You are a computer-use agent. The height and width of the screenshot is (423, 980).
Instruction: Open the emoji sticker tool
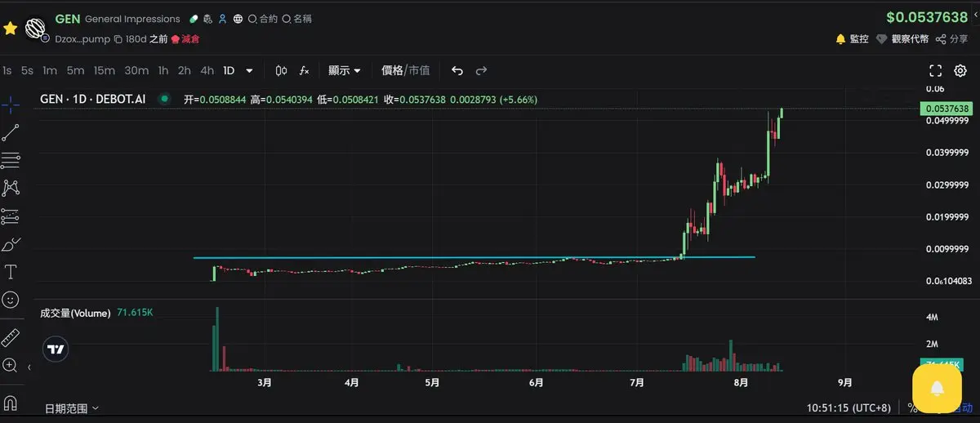click(x=11, y=300)
